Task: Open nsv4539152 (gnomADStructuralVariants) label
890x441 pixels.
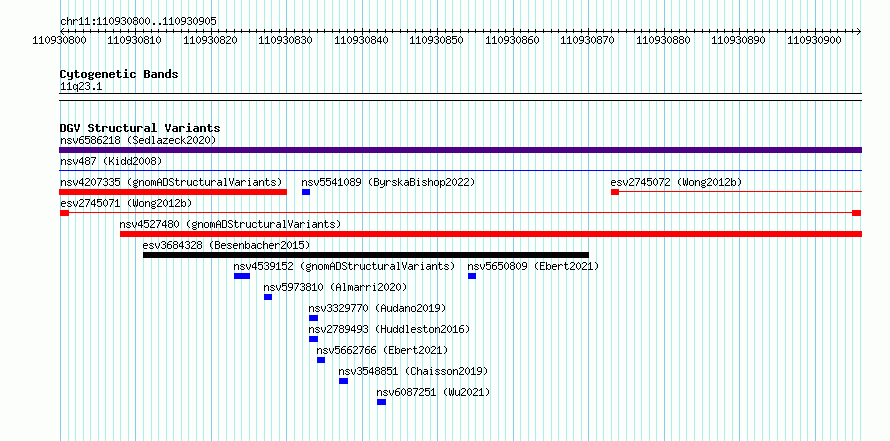Action: (x=345, y=266)
